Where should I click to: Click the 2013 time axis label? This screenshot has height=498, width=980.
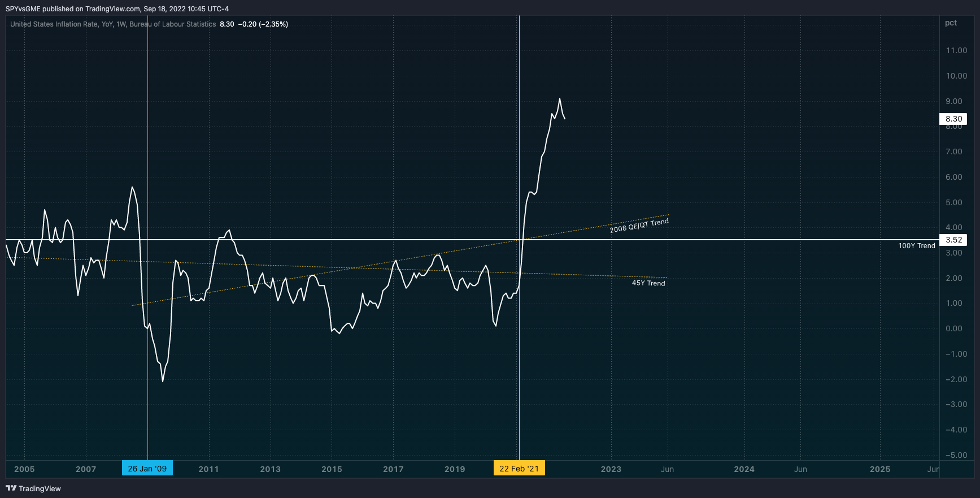[270, 469]
